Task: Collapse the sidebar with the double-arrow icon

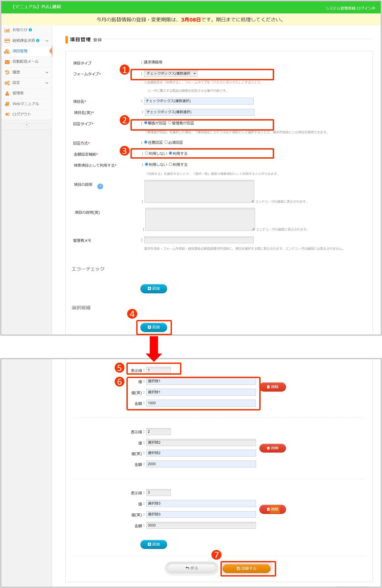Action: (x=26, y=125)
